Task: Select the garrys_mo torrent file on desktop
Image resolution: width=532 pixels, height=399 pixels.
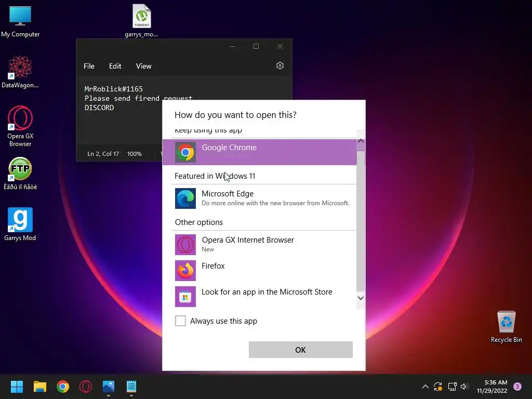Action: click(x=141, y=21)
